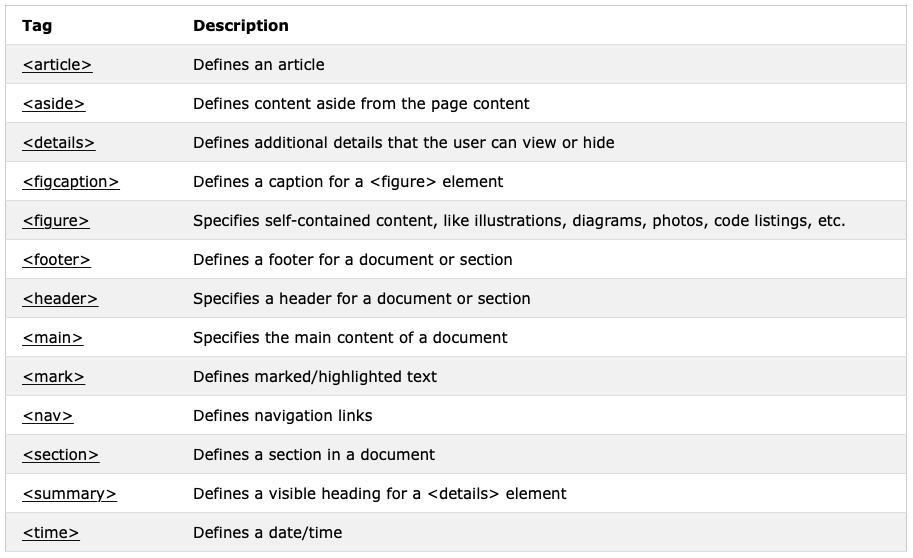This screenshot has height=558, width=913.
Task: Follow the <section> tag link
Action: [60, 455]
